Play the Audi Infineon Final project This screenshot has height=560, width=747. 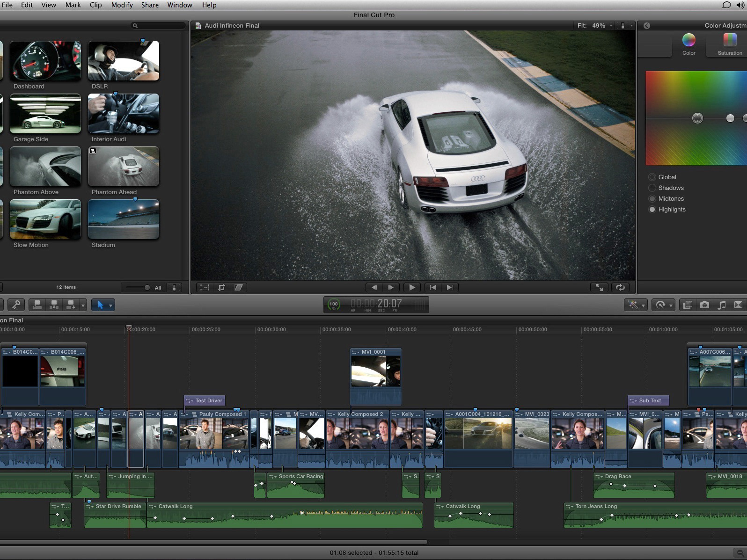coord(412,287)
